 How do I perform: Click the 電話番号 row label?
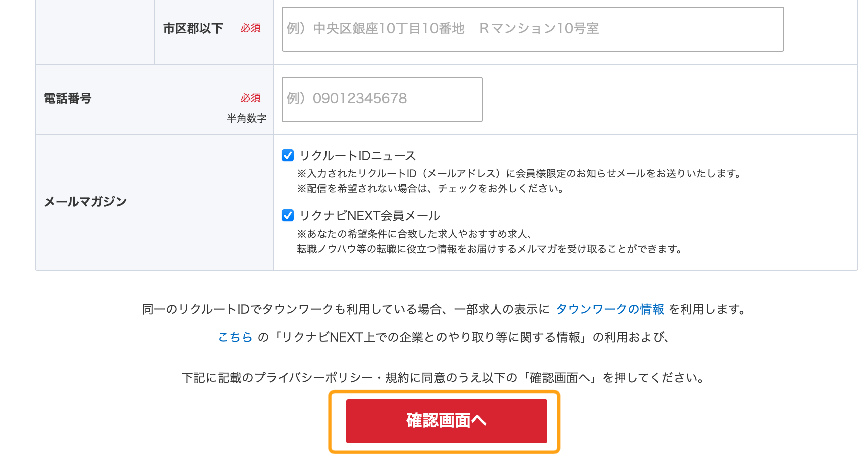[68, 99]
